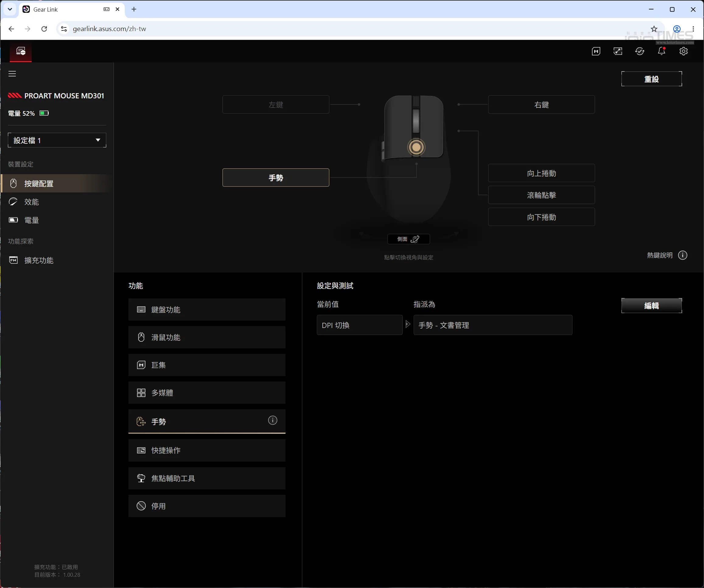Click the 熱鍵說明 info icon
Image resolution: width=704 pixels, height=588 pixels.
(683, 255)
